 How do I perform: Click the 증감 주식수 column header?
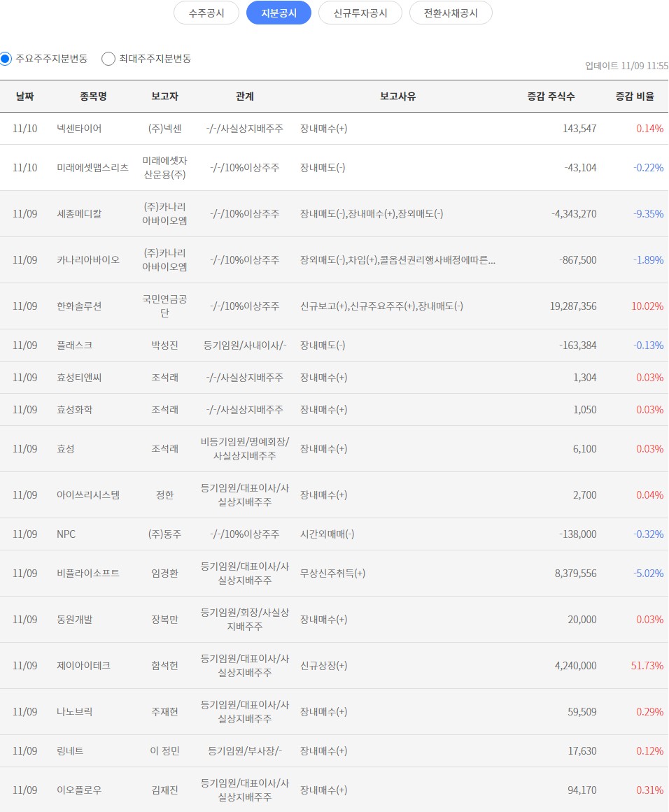[x=551, y=97]
